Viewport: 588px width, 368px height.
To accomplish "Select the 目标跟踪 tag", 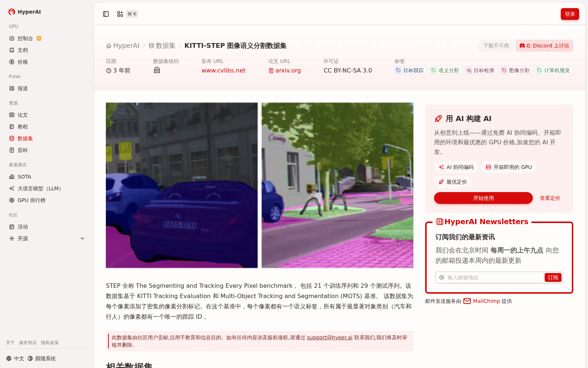I will pos(410,70).
